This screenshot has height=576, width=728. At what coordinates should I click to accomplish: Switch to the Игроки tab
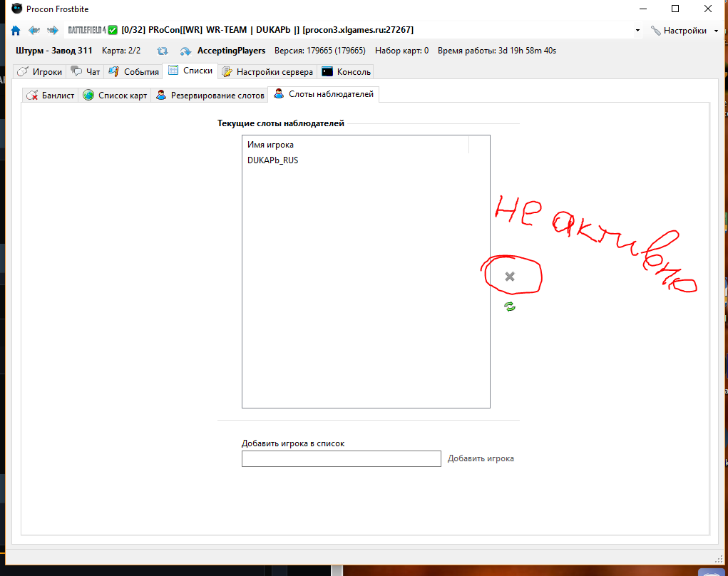tap(40, 72)
